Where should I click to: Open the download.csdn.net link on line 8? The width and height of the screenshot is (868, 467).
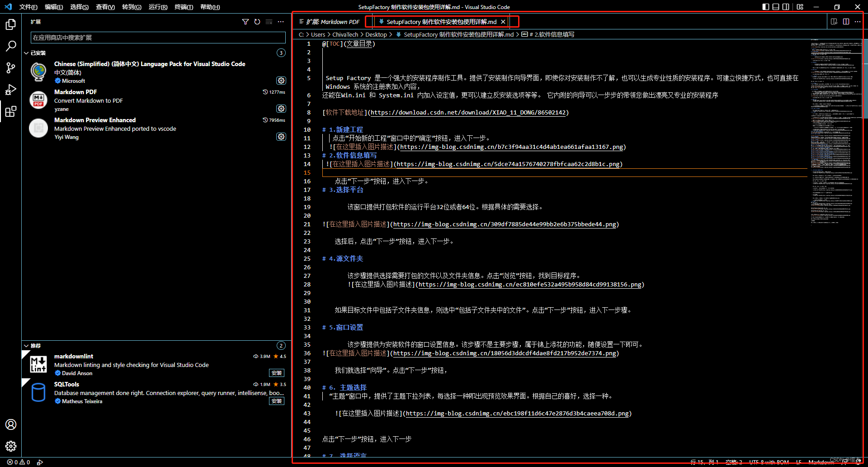click(468, 113)
